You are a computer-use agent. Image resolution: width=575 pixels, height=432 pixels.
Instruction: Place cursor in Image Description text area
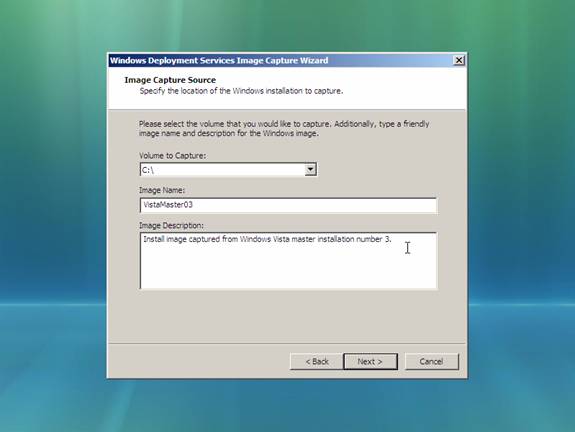pyautogui.click(x=288, y=261)
